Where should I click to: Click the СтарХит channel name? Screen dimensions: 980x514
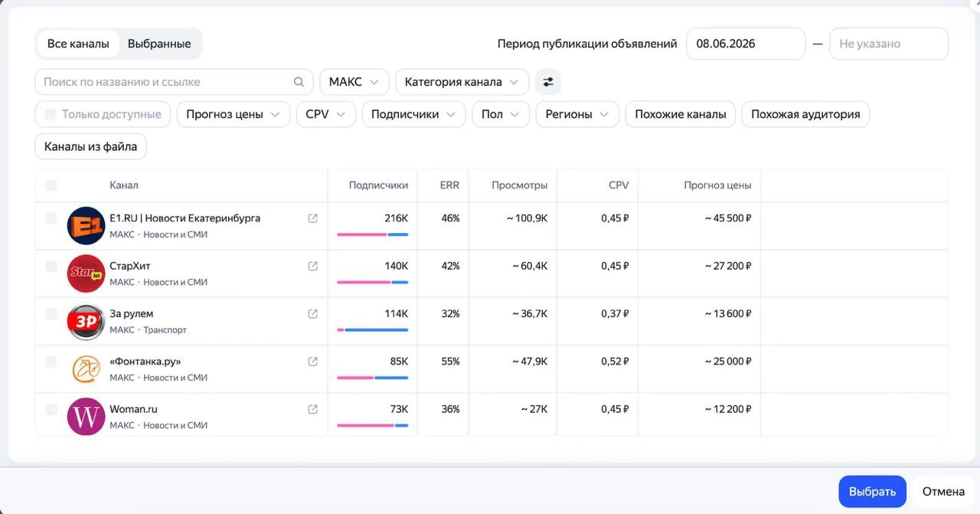[x=130, y=266]
